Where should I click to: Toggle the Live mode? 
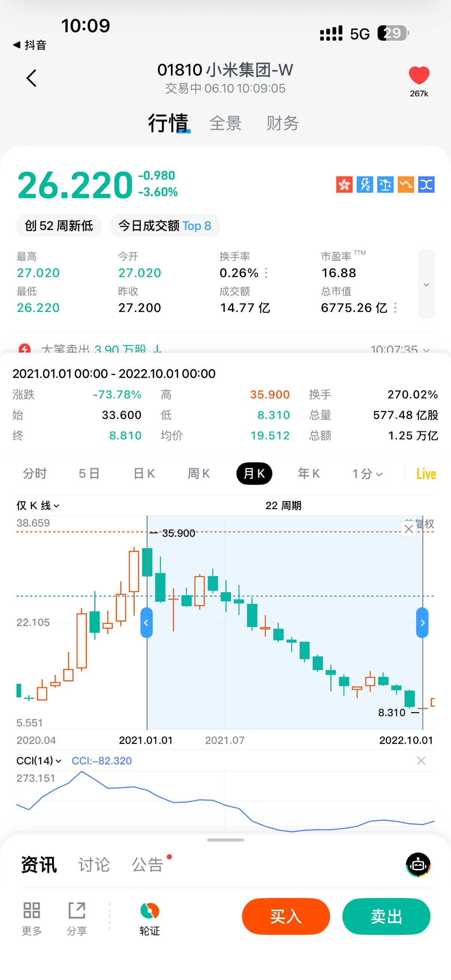click(x=426, y=474)
